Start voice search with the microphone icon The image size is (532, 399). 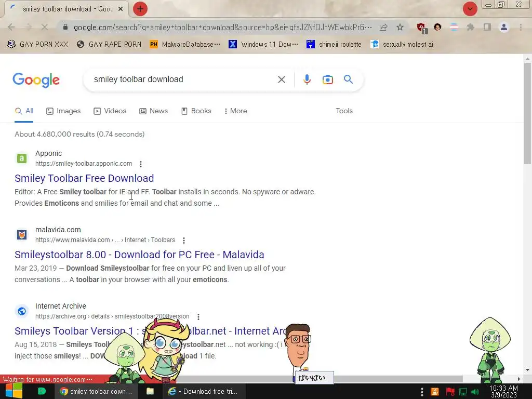tap(307, 79)
